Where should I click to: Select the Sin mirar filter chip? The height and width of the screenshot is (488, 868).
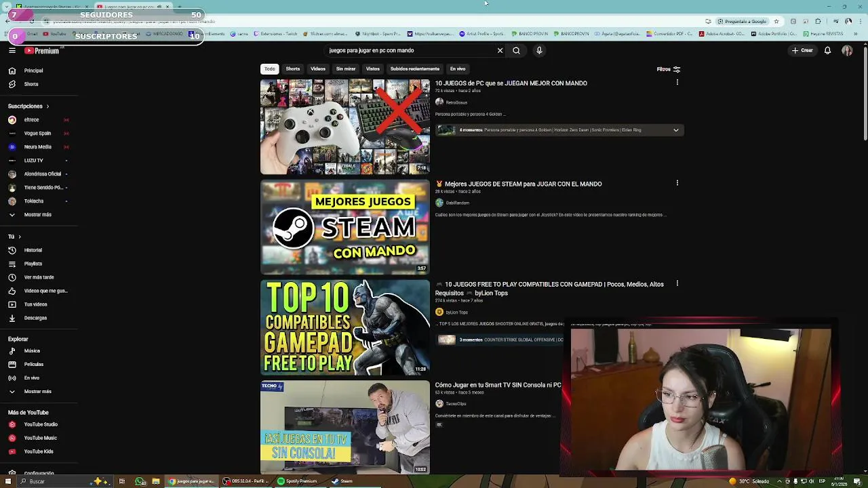click(x=346, y=68)
